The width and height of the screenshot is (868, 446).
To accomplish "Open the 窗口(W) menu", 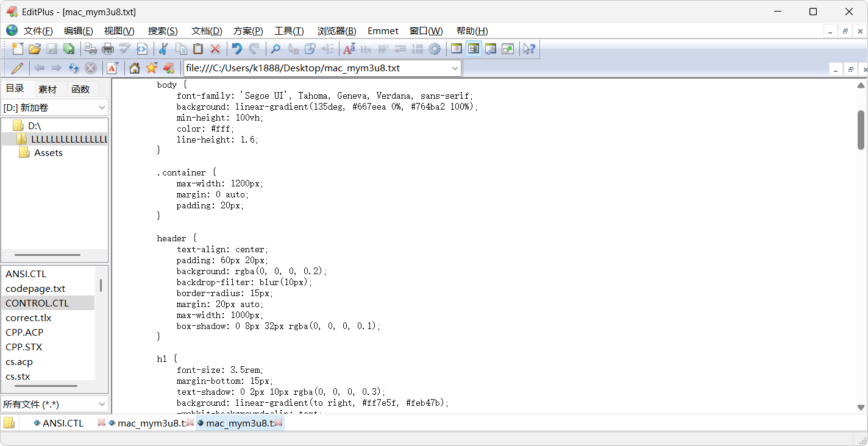I will 426,31.
